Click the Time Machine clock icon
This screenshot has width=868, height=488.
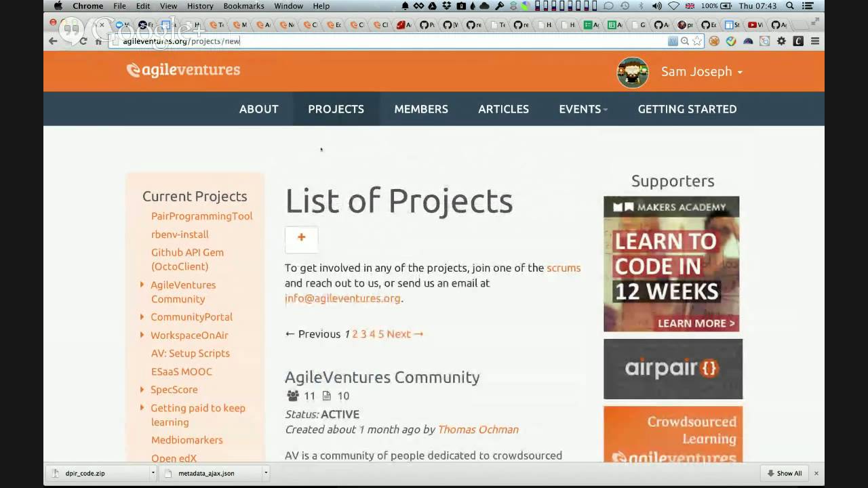(625, 6)
